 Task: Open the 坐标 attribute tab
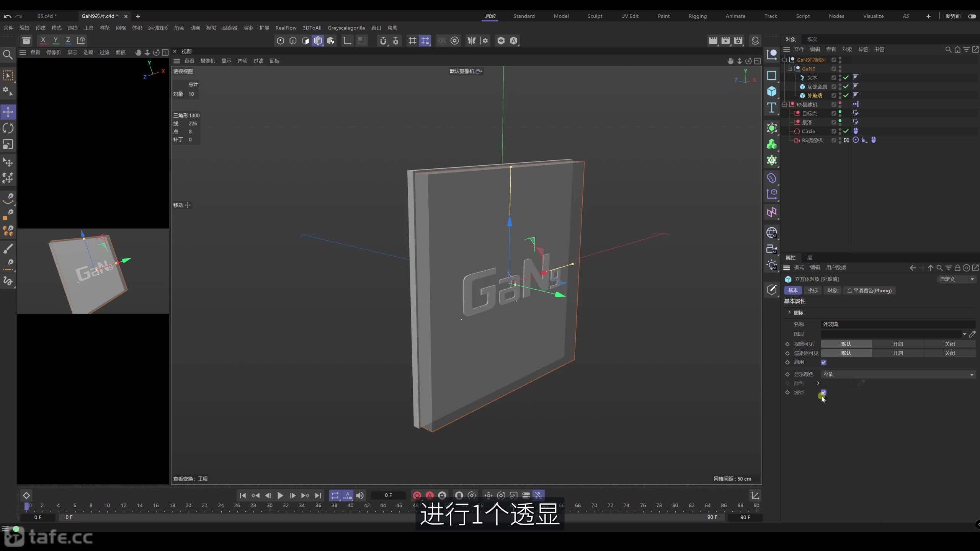pos(813,290)
